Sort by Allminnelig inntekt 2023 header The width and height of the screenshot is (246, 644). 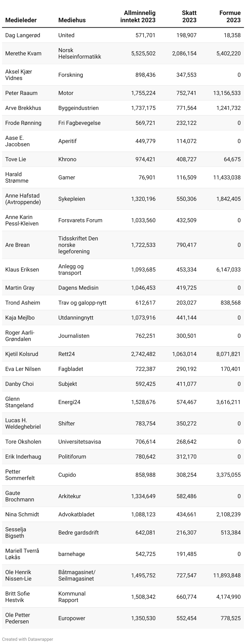[138, 17]
